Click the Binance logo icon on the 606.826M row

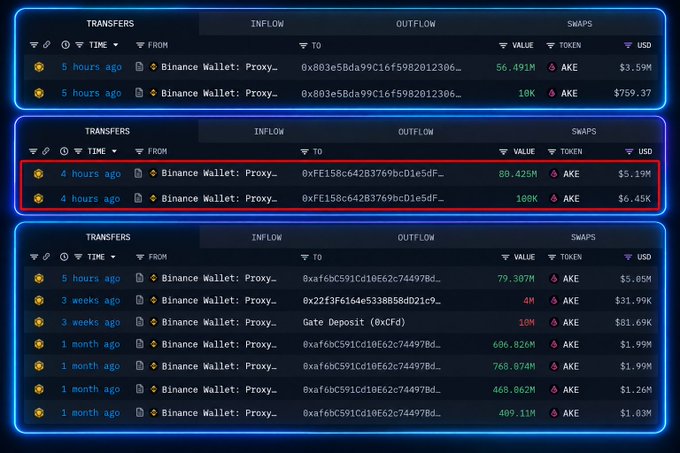point(153,344)
